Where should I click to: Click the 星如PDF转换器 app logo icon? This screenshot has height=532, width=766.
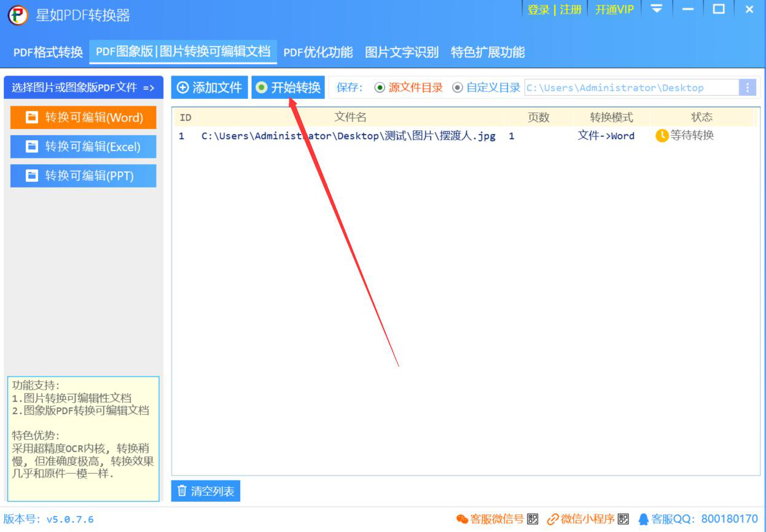point(18,15)
